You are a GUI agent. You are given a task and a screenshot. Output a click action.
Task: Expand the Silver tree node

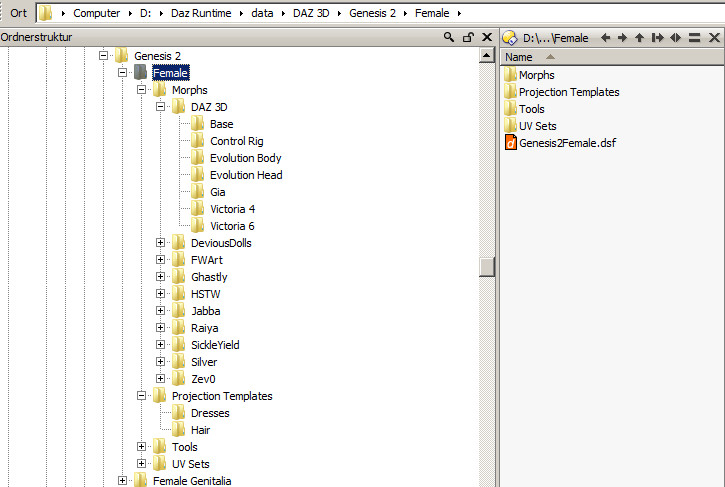tap(160, 362)
